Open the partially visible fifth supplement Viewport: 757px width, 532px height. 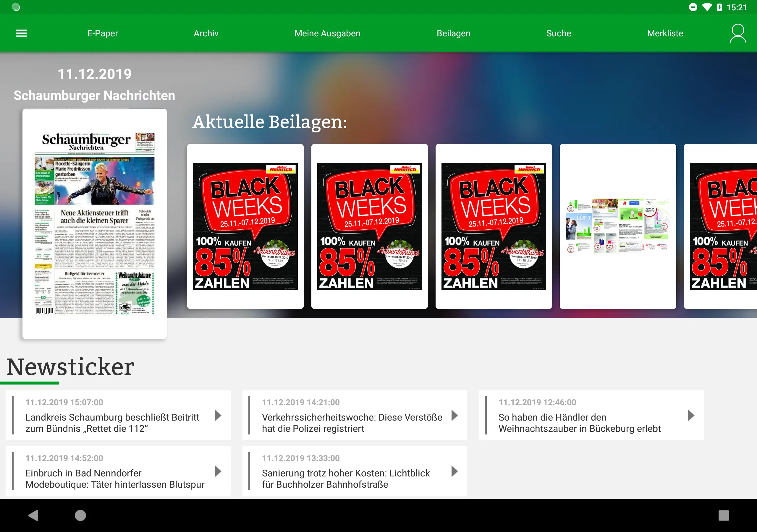721,226
